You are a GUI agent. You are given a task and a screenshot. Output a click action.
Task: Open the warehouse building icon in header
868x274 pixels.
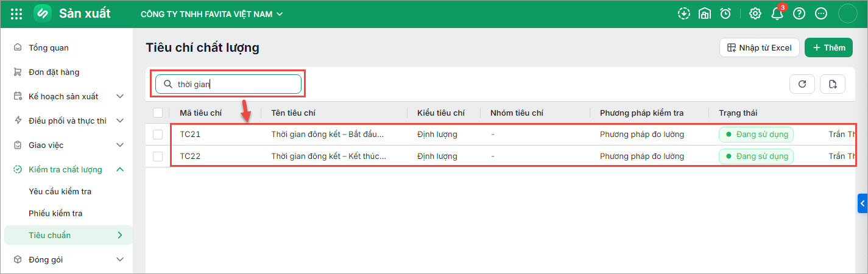tap(705, 13)
